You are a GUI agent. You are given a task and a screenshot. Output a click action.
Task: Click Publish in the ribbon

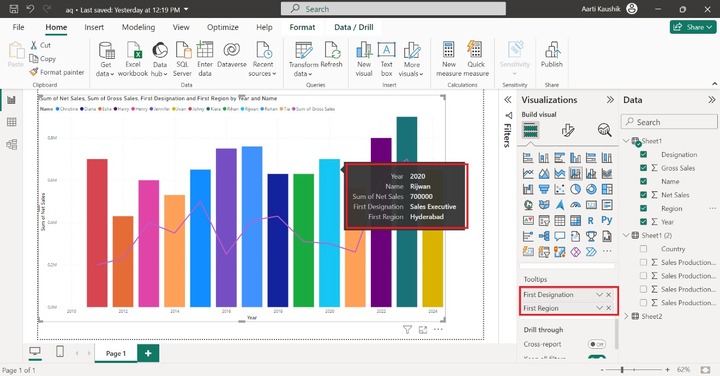click(551, 55)
